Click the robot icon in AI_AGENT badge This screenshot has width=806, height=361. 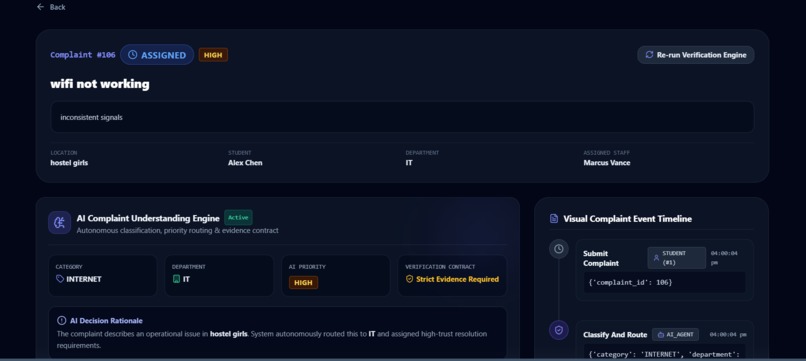[661, 334]
